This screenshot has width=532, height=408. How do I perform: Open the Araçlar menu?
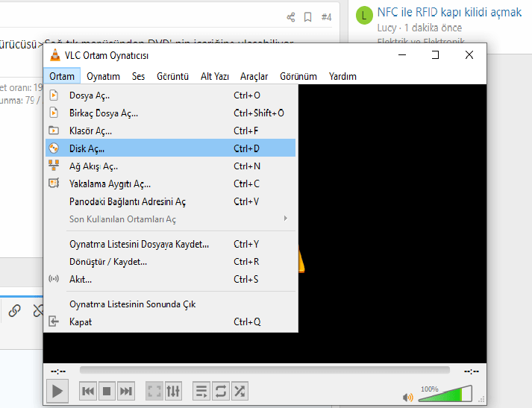[x=254, y=76]
